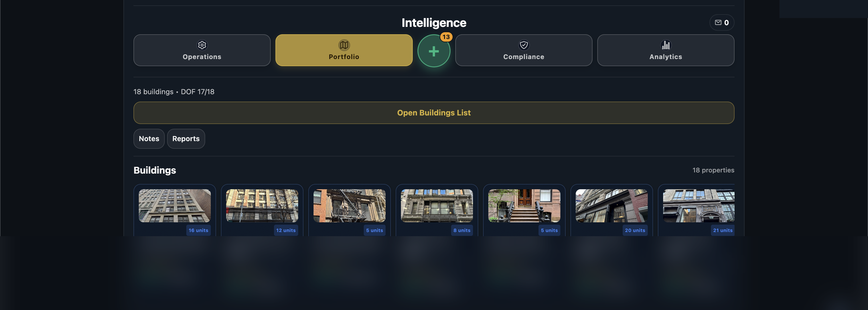Click the 16 units badge
868x310 pixels.
199,231
